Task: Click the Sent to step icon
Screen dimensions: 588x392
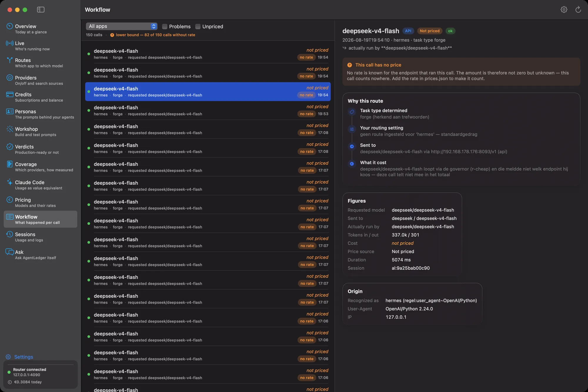Action: (x=352, y=146)
